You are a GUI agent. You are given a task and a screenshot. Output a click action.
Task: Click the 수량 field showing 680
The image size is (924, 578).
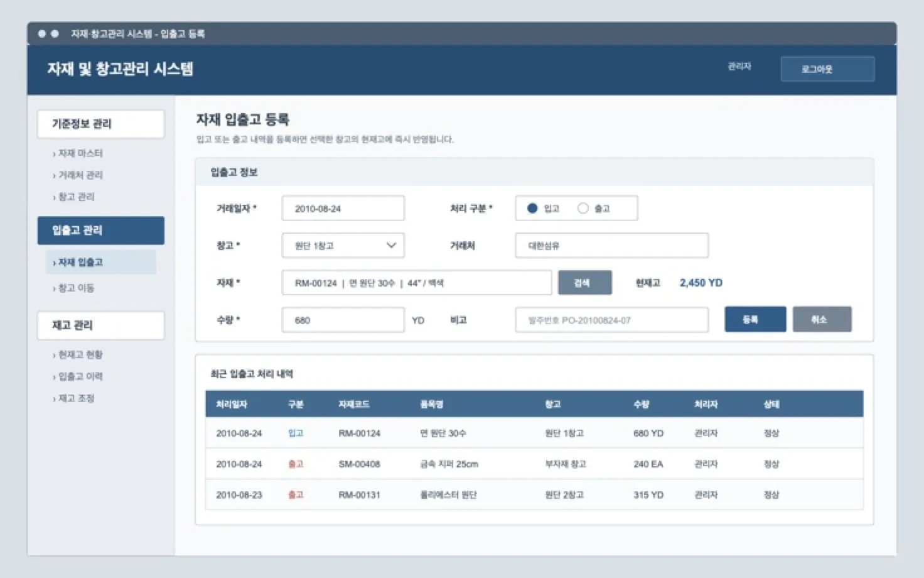pyautogui.click(x=343, y=320)
